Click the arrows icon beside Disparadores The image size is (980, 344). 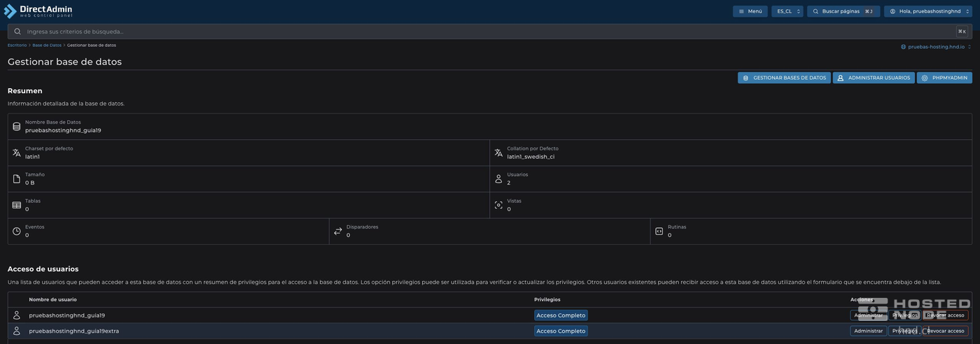pos(338,231)
